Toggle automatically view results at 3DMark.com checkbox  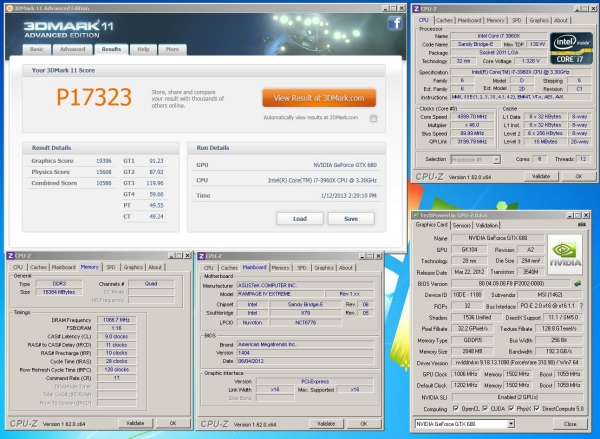pyautogui.click(x=373, y=118)
